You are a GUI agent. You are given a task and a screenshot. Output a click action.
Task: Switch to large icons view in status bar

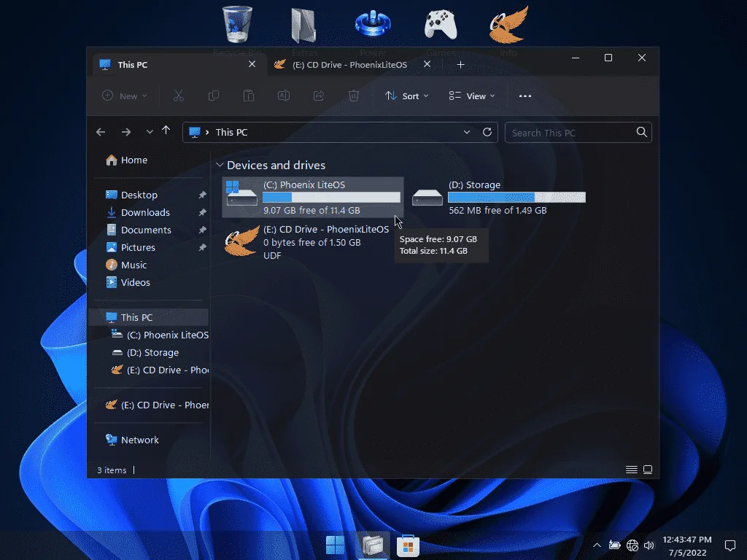pos(648,470)
